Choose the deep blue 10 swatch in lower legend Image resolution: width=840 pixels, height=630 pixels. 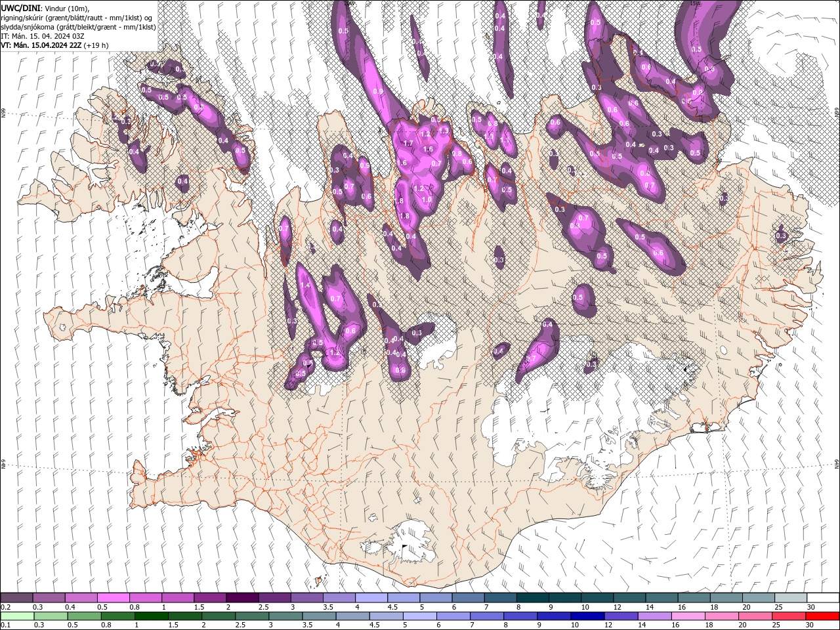point(587,616)
